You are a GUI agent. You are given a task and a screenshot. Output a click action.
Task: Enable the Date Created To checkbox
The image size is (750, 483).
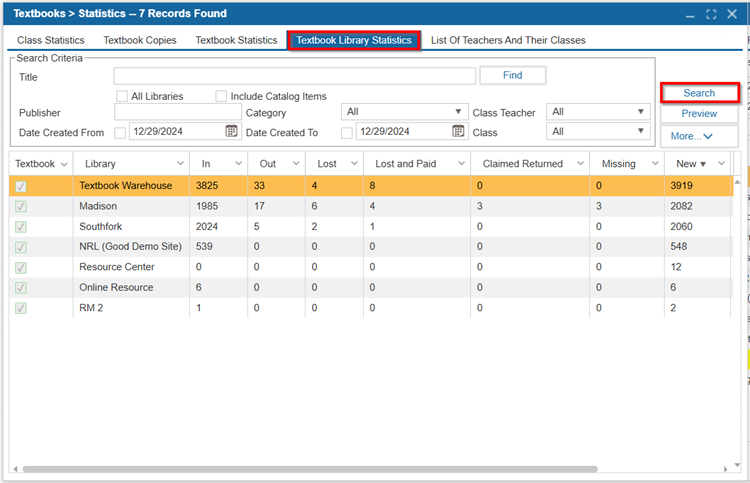tap(347, 132)
